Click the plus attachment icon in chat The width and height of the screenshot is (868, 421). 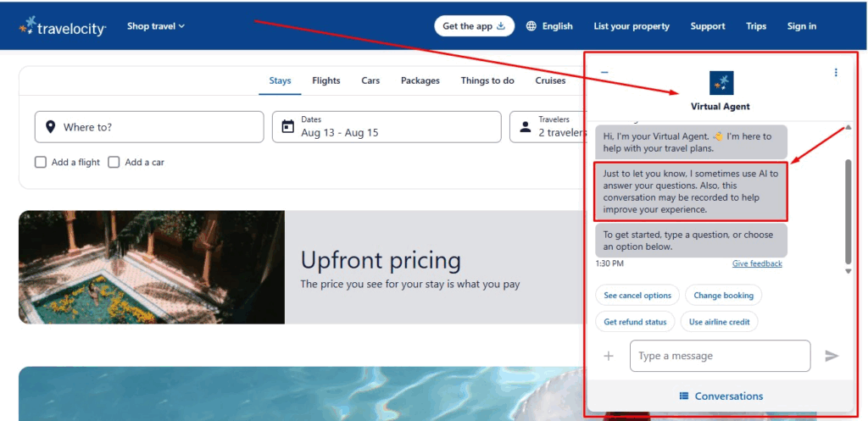[x=609, y=356]
